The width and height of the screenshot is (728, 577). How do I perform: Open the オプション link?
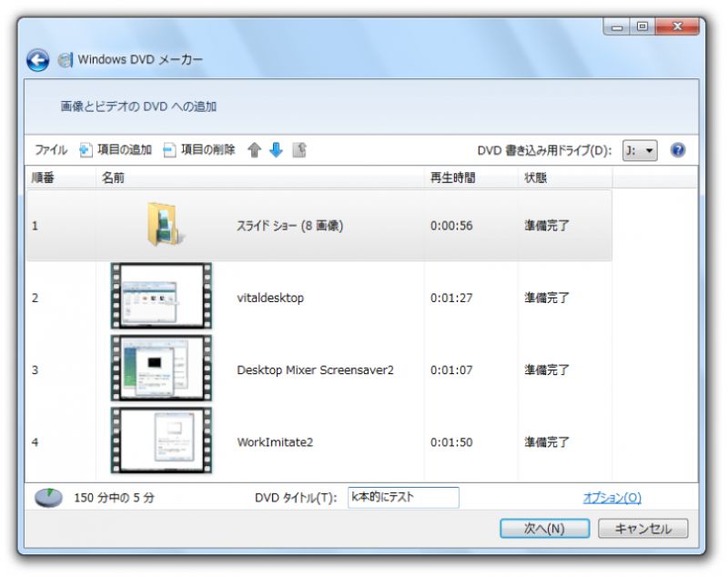tap(613, 497)
